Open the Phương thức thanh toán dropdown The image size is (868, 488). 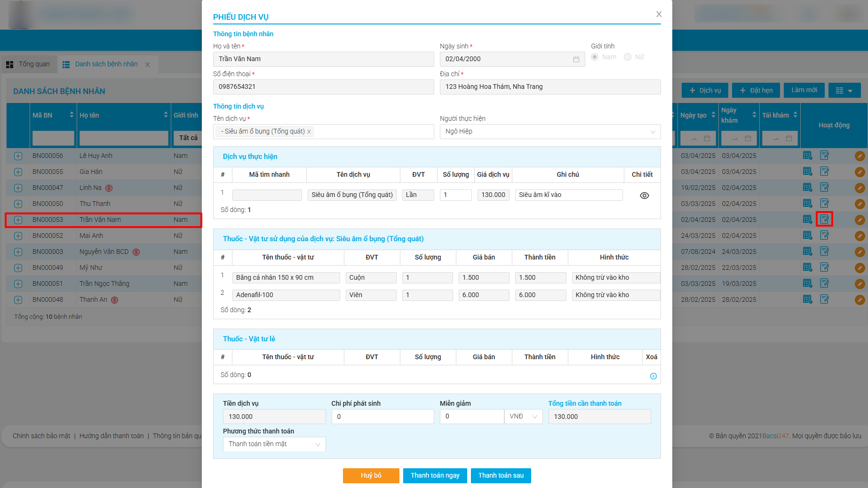(274, 444)
